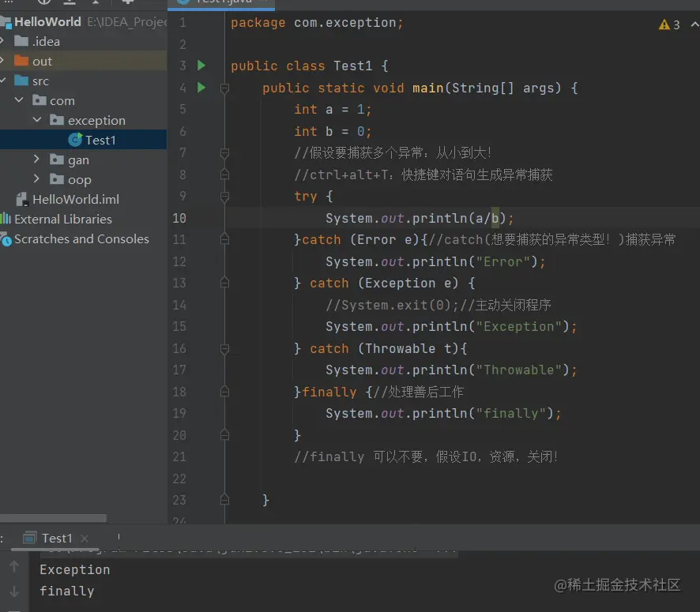Open HelloWorld.iml file
This screenshot has width=700, height=612.
point(75,199)
